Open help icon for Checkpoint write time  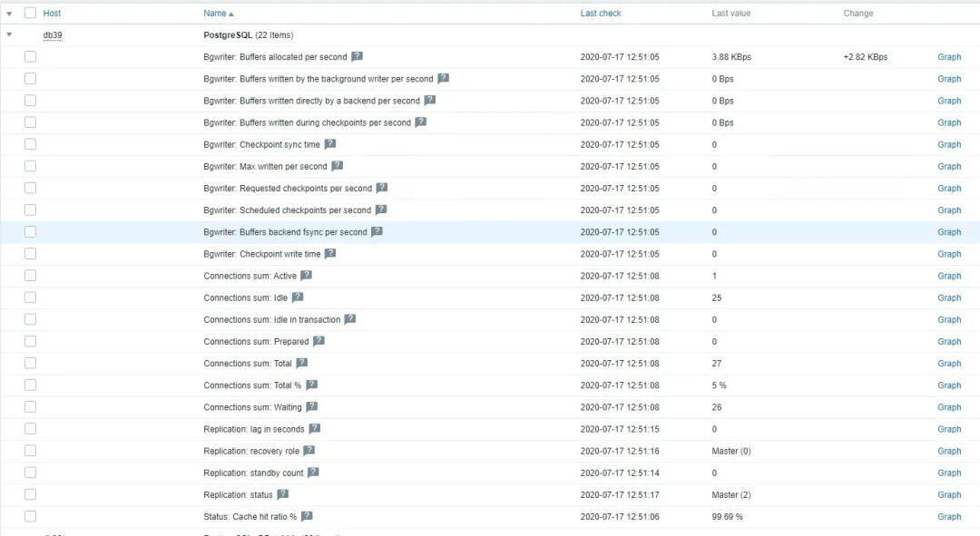coord(330,253)
